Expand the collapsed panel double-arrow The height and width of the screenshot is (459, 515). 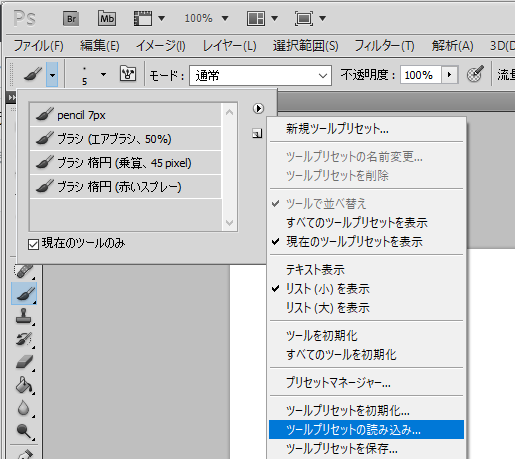tap(12, 98)
